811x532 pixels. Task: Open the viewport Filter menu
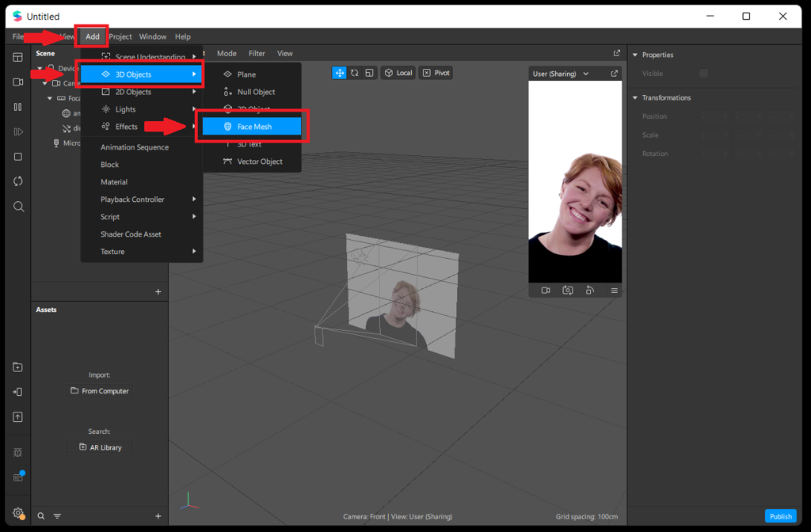click(x=257, y=53)
